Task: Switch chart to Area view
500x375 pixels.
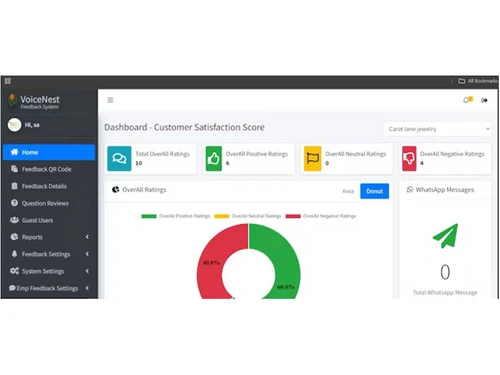Action: pyautogui.click(x=348, y=191)
